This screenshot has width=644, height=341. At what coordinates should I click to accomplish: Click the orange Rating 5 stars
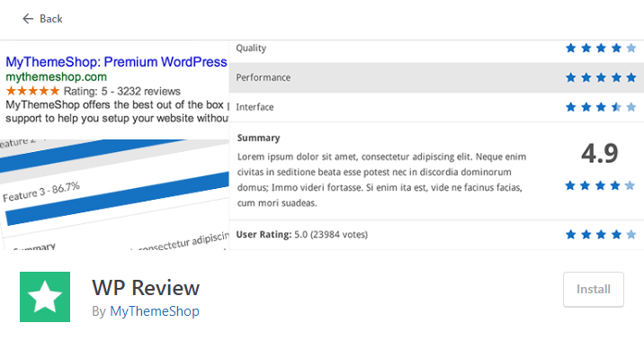pyautogui.click(x=33, y=91)
